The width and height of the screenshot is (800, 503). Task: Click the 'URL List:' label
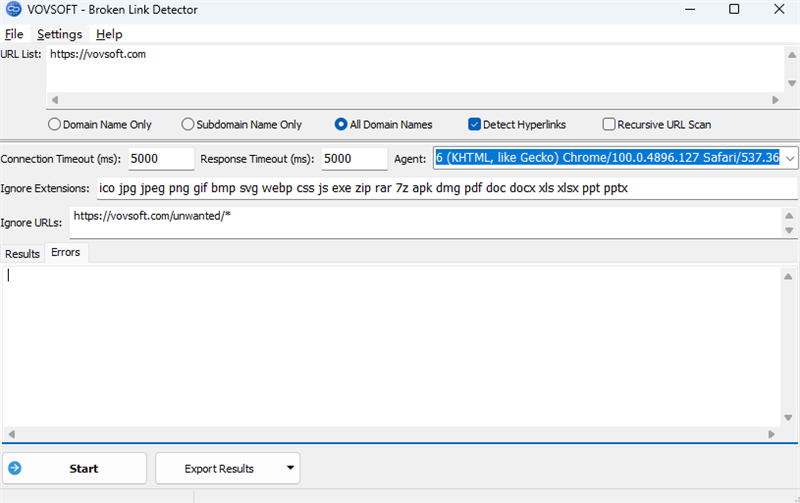(x=21, y=54)
